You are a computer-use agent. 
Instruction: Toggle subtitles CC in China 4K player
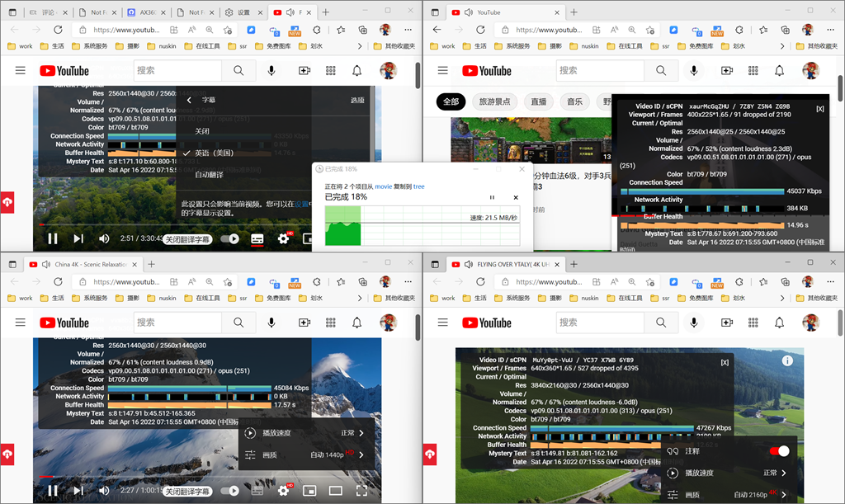point(257,491)
